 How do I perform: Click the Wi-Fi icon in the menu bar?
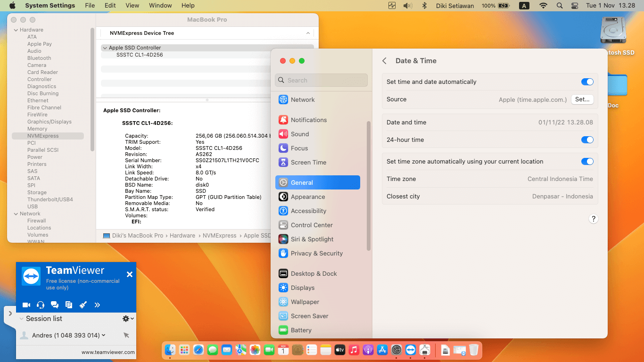[544, 6]
